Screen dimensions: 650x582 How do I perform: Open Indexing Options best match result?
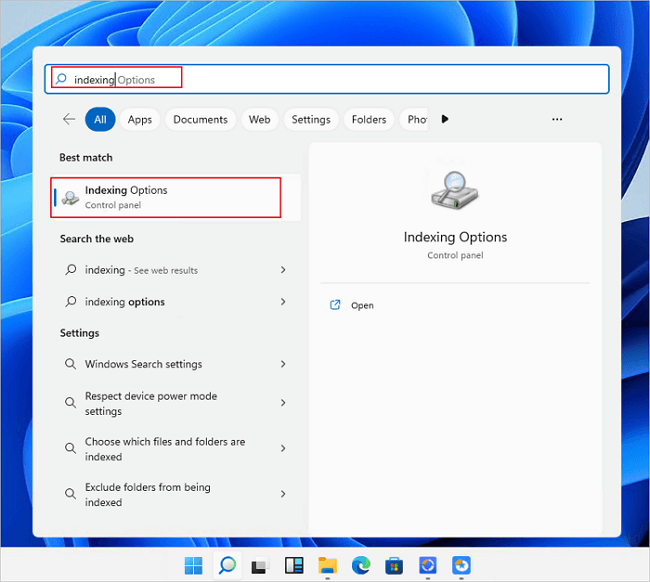166,197
